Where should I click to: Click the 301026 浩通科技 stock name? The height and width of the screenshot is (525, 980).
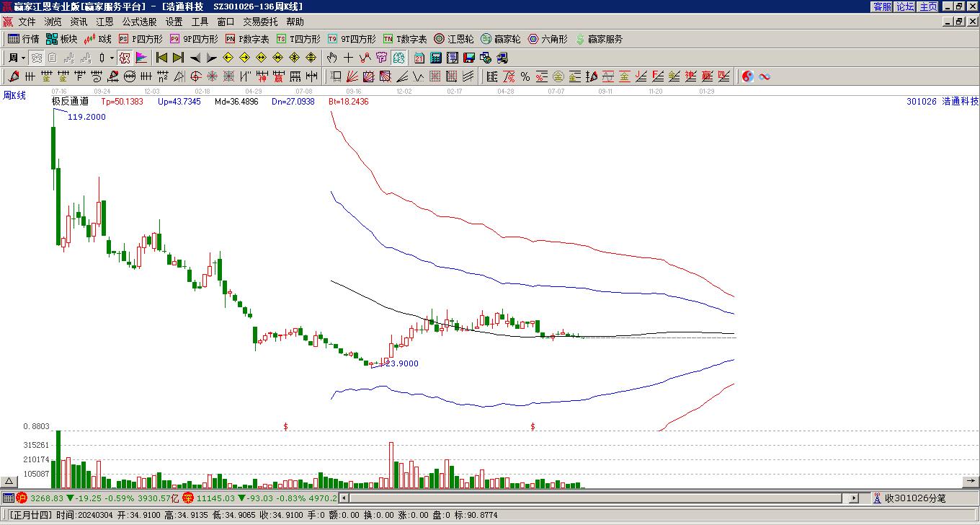click(943, 102)
